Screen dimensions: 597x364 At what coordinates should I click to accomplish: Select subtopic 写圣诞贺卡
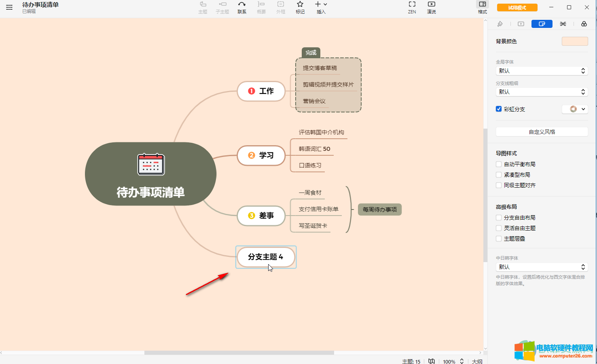313,226
